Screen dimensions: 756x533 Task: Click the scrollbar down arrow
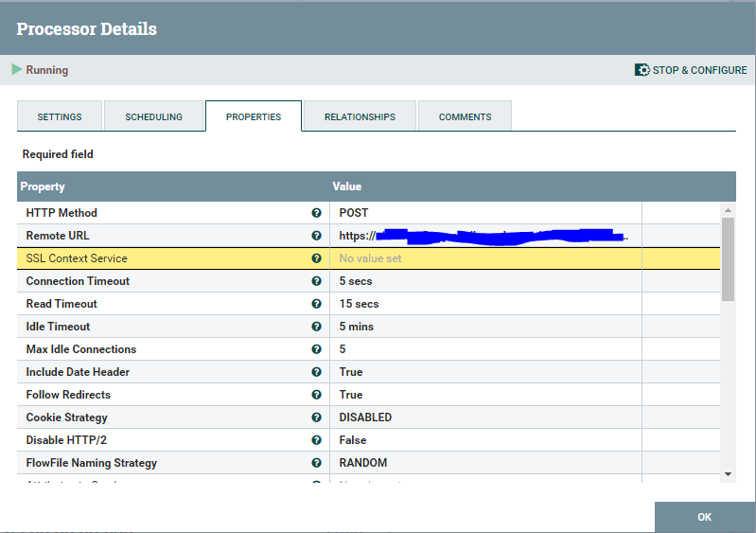click(728, 474)
